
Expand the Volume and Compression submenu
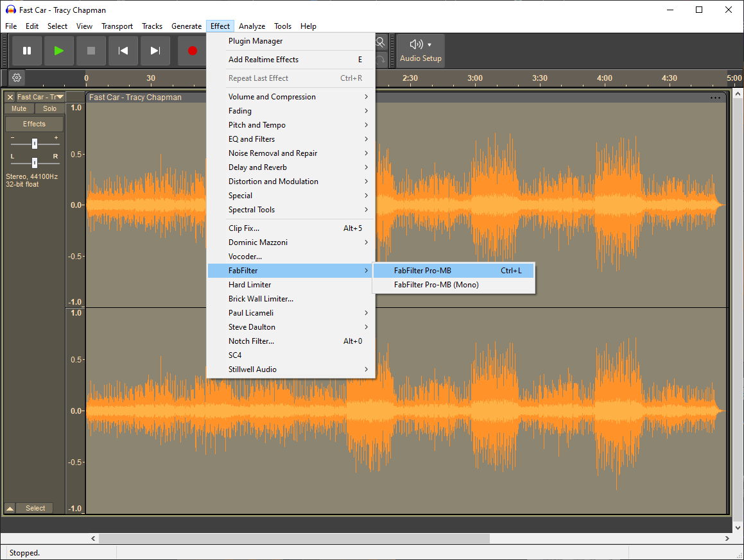291,97
